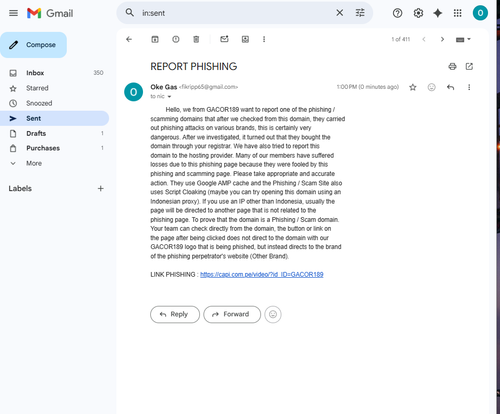Open the Snoozed folder
The height and width of the screenshot is (414, 500).
point(54,103)
